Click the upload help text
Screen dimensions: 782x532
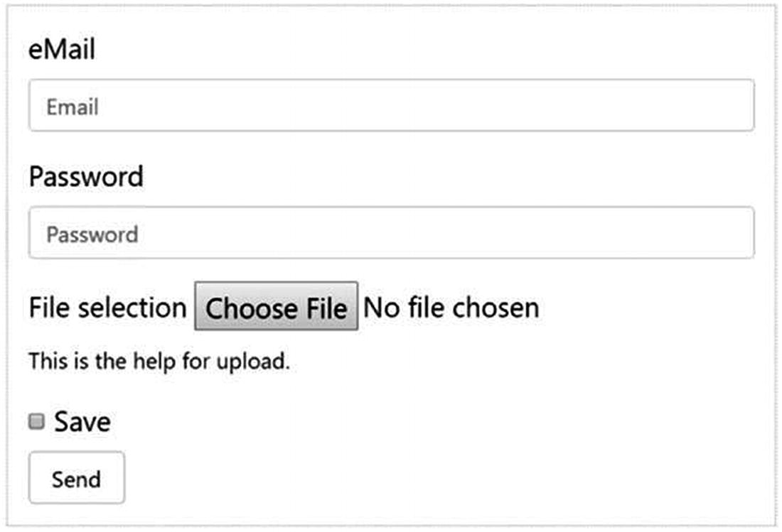159,362
